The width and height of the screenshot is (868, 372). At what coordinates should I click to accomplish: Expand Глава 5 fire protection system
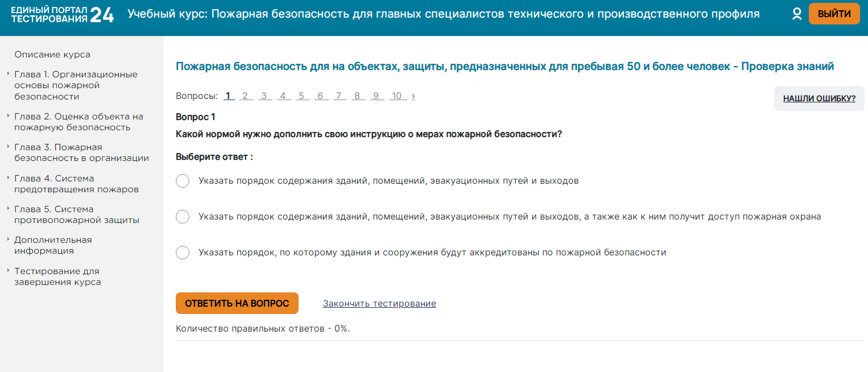coord(76,214)
